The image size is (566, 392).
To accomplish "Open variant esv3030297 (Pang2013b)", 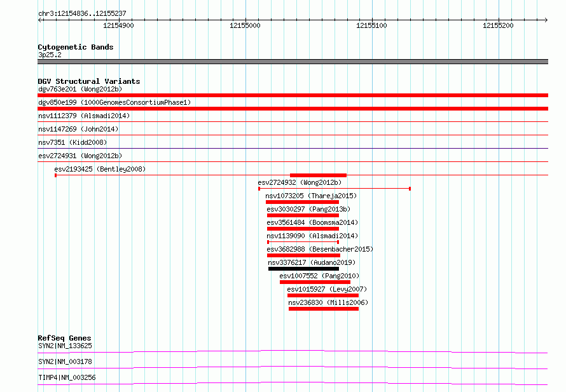I will pyautogui.click(x=308, y=209).
